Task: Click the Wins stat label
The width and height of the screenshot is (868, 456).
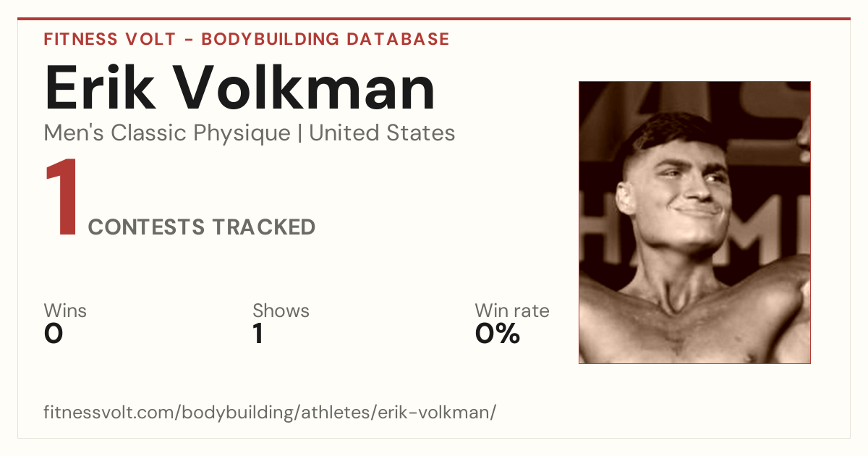Action: tap(65, 311)
